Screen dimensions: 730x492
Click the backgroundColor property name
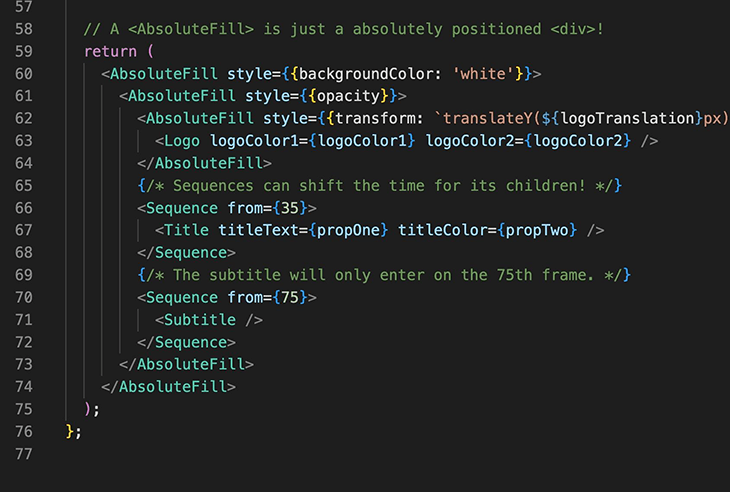point(365,74)
